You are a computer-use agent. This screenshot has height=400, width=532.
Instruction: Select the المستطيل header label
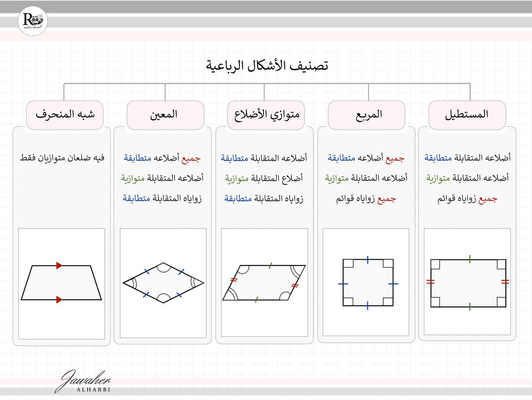pyautogui.click(x=467, y=114)
